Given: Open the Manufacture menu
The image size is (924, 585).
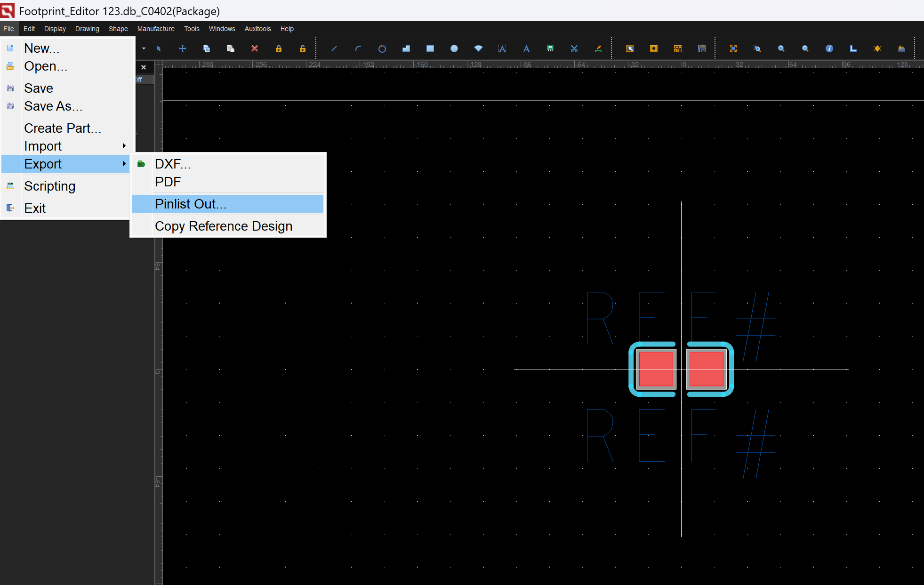Looking at the screenshot, I should click(x=156, y=29).
